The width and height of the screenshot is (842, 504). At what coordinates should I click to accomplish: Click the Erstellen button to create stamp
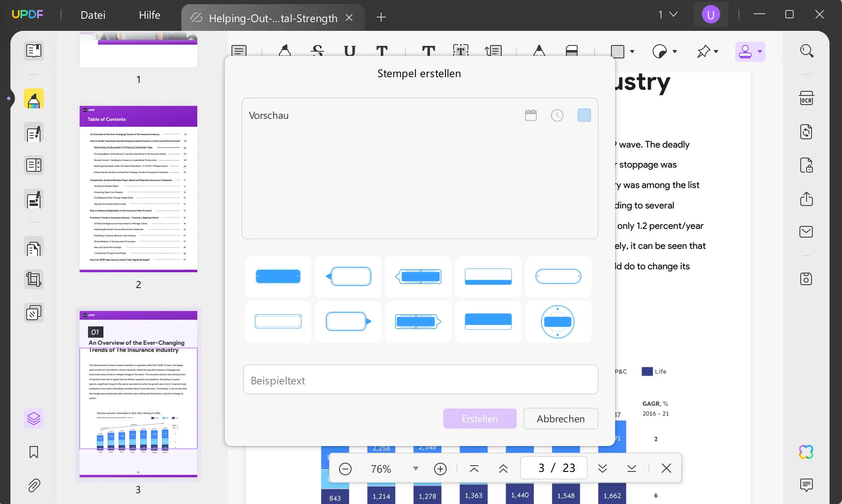click(x=480, y=418)
